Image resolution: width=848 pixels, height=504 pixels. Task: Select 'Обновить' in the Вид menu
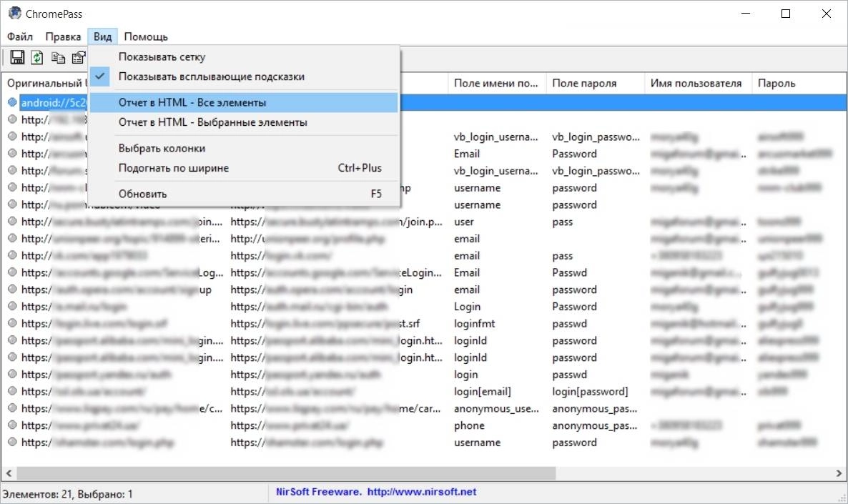[x=244, y=194]
